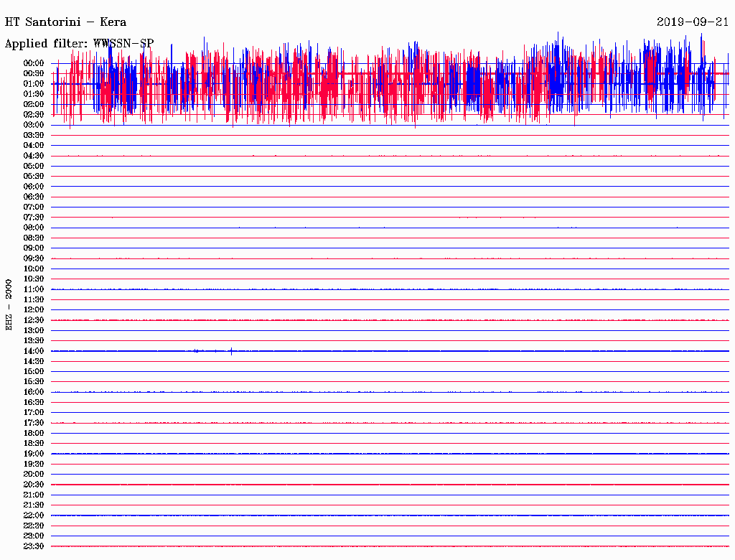The image size is (735, 560).
Task: Select the 23:30 time label
Action: (34, 546)
